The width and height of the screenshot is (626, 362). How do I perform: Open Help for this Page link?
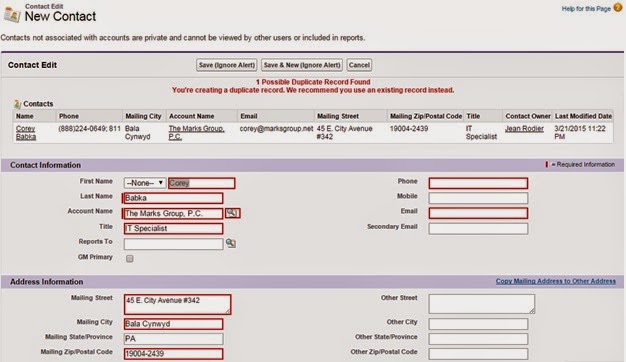tap(586, 8)
